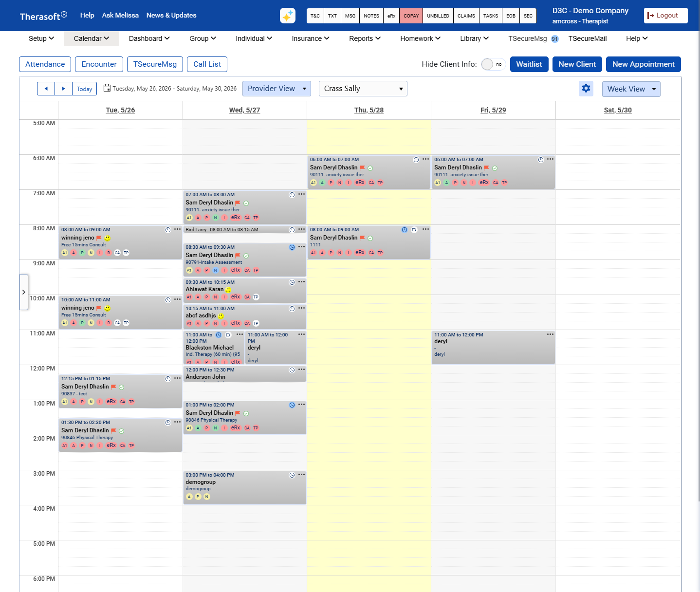Expand the Dashboard menu
The height and width of the screenshot is (592, 700).
tap(149, 38)
